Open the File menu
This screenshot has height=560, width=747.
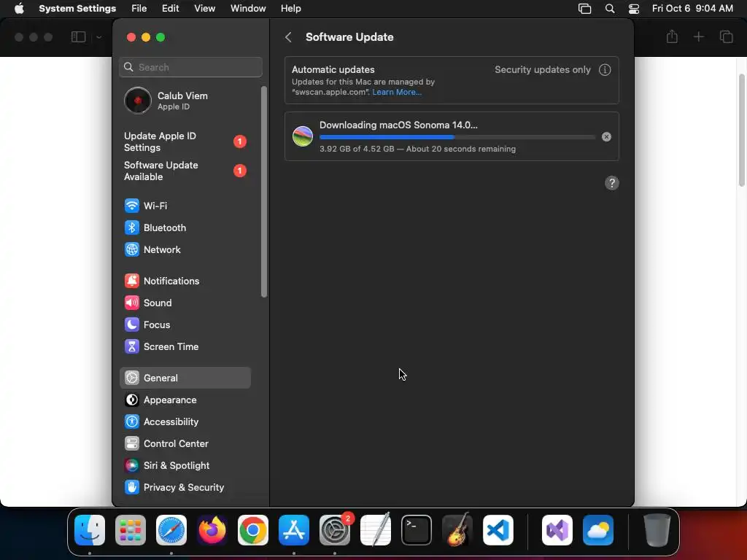click(x=139, y=9)
